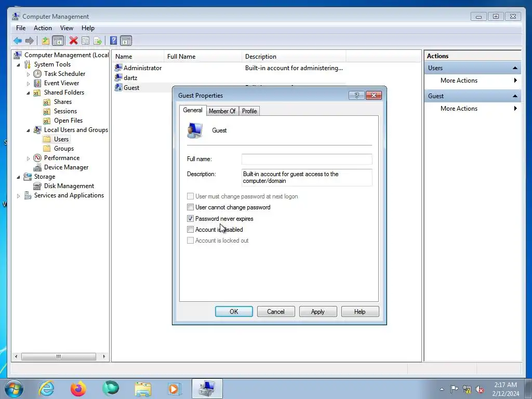Check User cannot change password
This screenshot has width=532, height=399.
(190, 207)
